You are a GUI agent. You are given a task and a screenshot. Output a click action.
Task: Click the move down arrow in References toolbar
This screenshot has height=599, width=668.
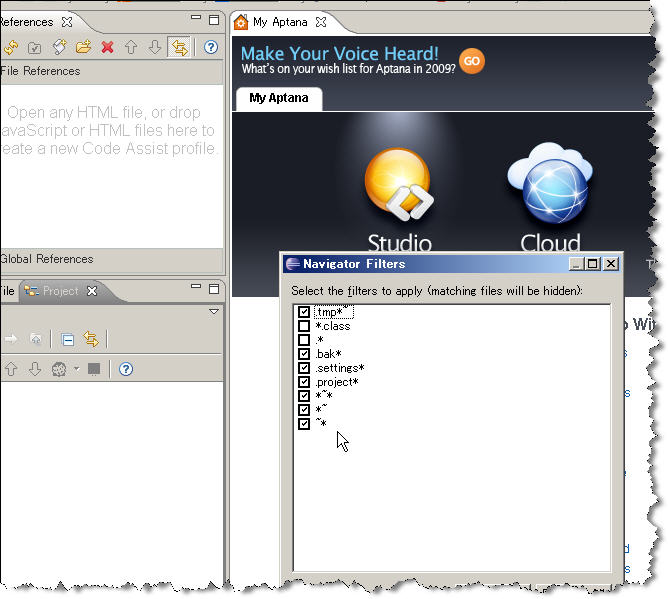(155, 47)
